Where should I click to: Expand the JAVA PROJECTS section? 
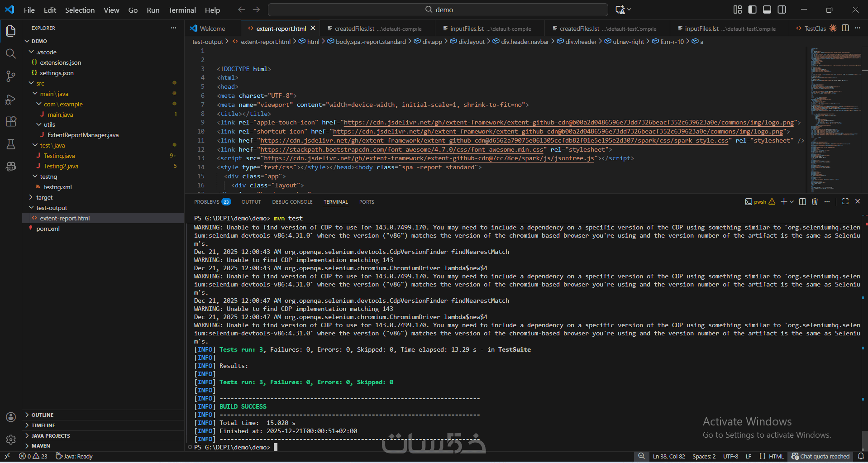pyautogui.click(x=103, y=436)
